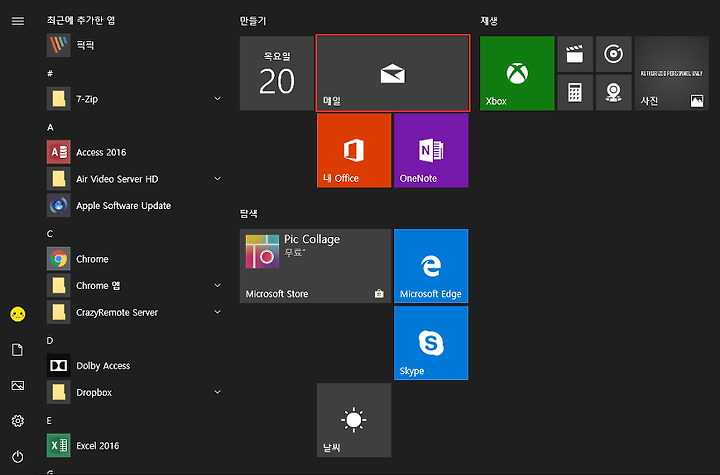Click the 재생 tile group title
This screenshot has width=720, height=475.
[489, 21]
